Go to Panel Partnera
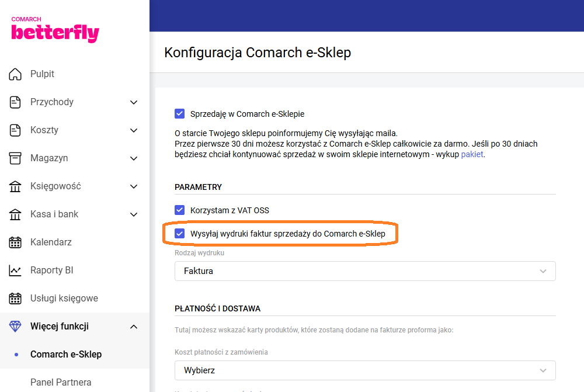 click(61, 382)
